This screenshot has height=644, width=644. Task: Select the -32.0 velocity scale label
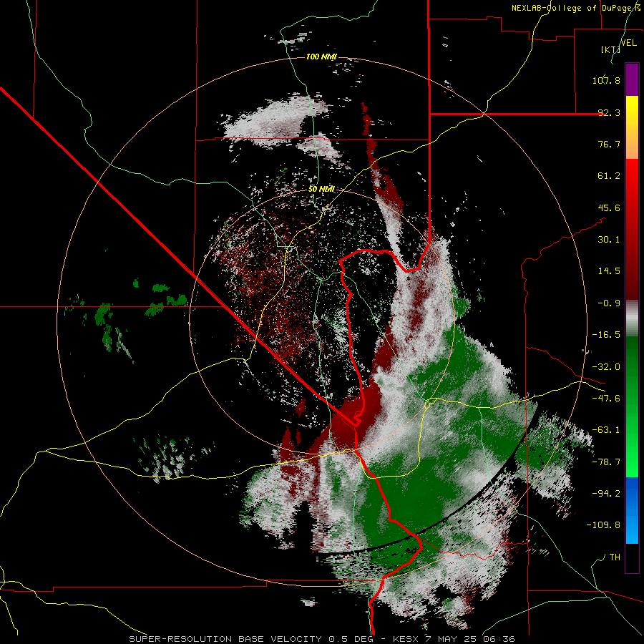coord(606,367)
